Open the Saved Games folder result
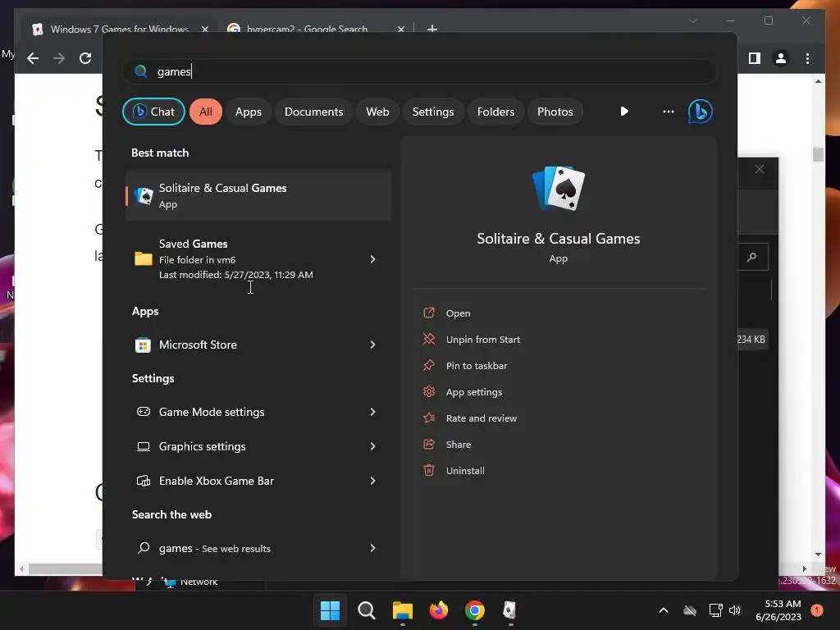This screenshot has width=840, height=630. (243, 258)
